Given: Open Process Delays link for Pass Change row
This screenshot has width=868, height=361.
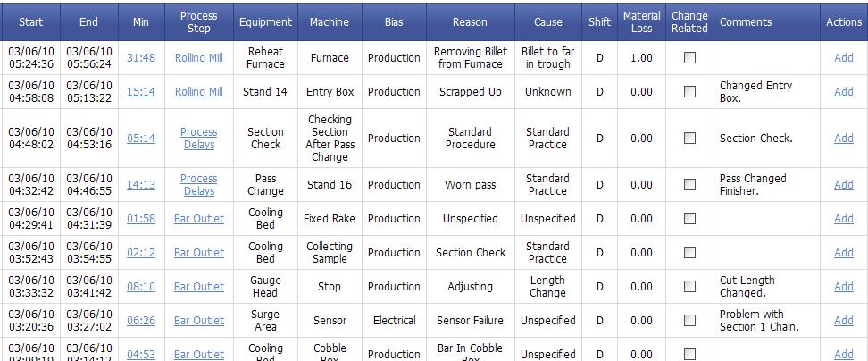Looking at the screenshot, I should tap(199, 184).
